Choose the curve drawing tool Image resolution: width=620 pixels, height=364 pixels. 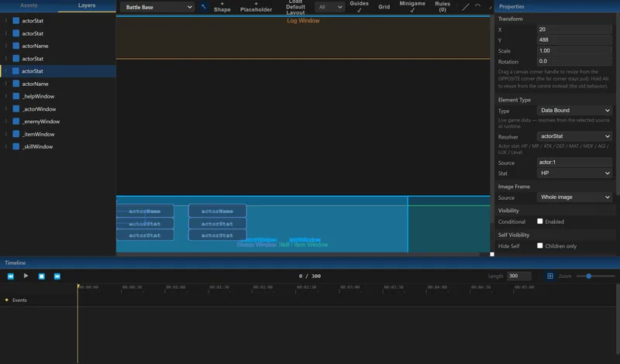coord(477,6)
